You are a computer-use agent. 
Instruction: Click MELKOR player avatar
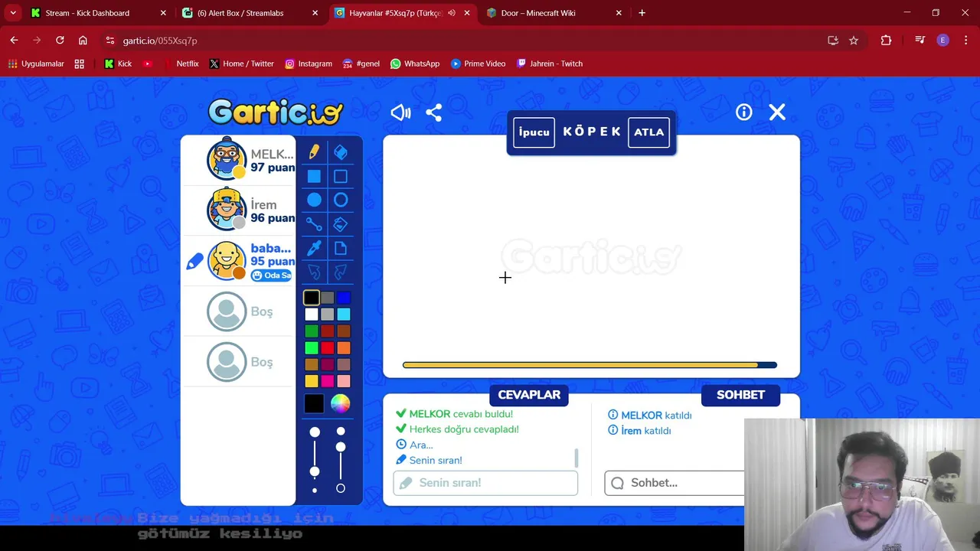(227, 159)
